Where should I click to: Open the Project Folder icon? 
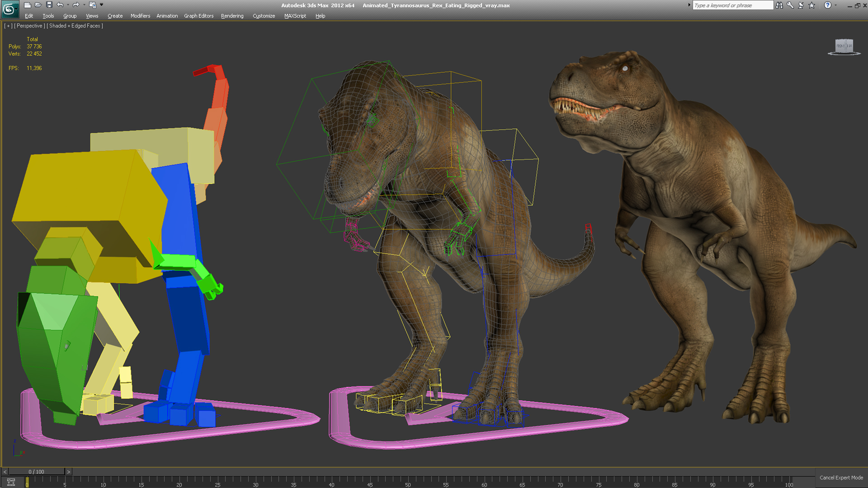coord(92,5)
